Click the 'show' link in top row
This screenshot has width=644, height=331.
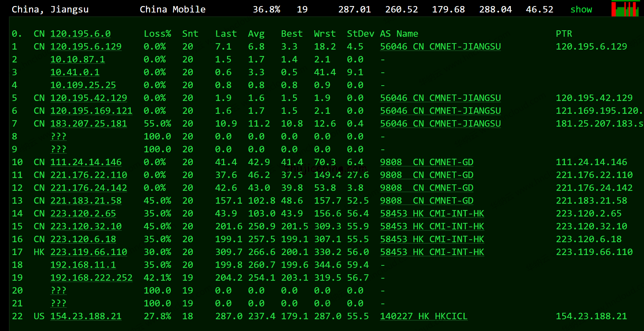[x=581, y=10]
